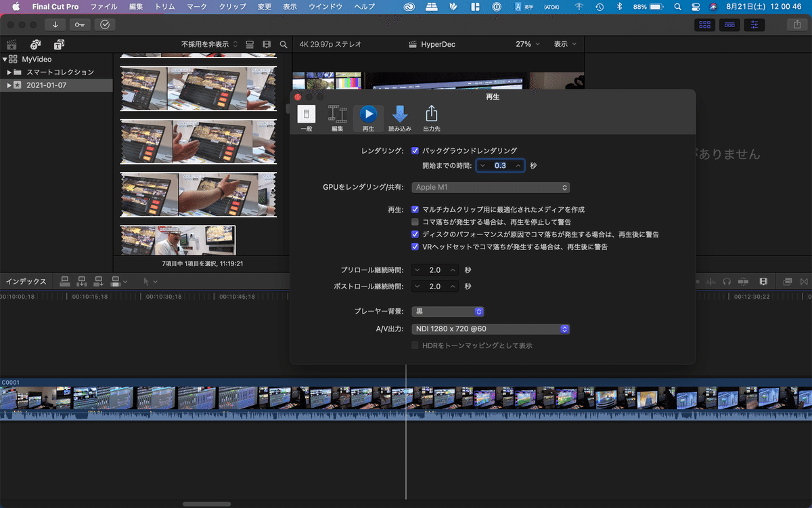The width and height of the screenshot is (812, 508).
Task: Click the インデックス button above timeline
Action: point(26,281)
